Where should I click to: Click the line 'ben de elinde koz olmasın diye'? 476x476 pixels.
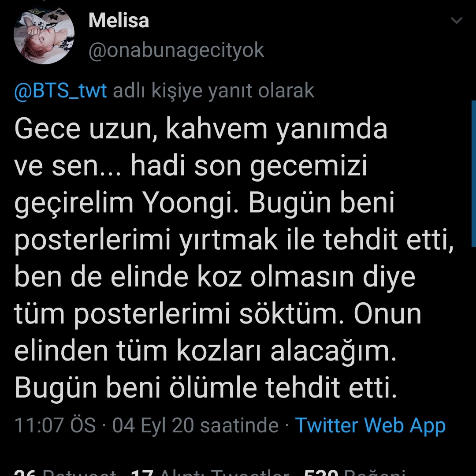[x=215, y=278]
